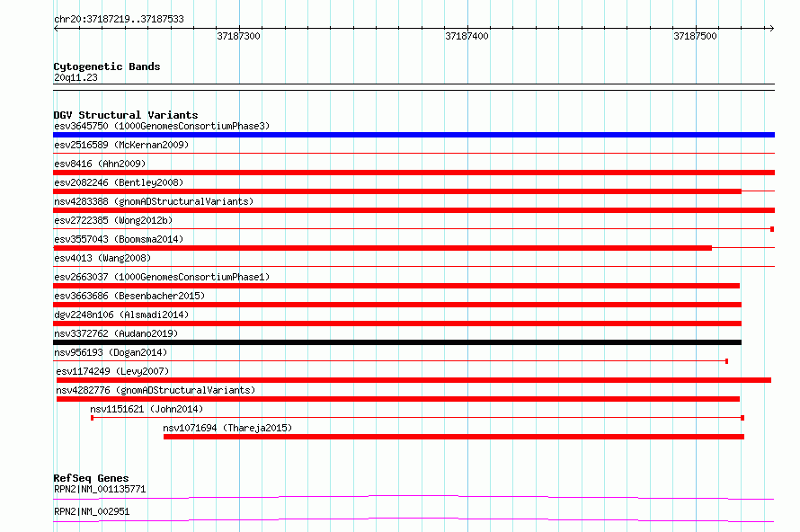Click the red nsv1071694 variant bar

click(x=454, y=437)
